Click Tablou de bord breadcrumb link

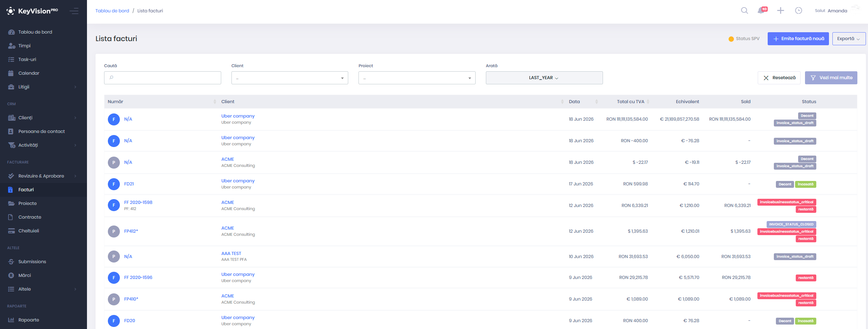[x=112, y=11]
